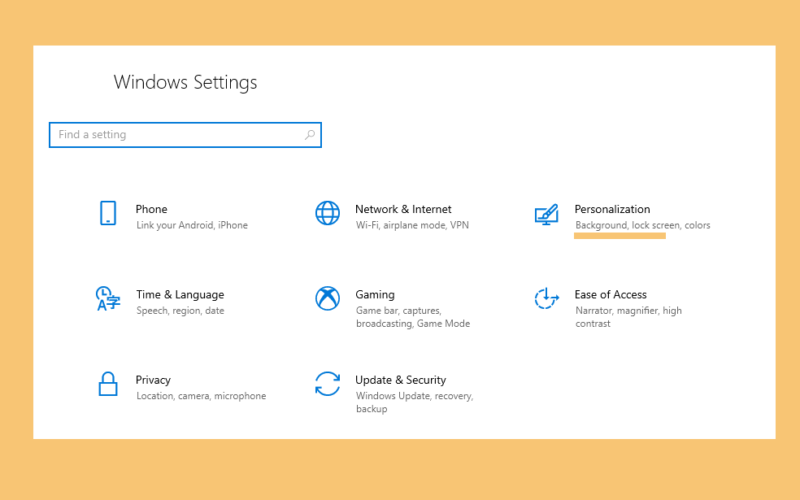Open the Ease of Access title
The width and height of the screenshot is (800, 500).
610,294
